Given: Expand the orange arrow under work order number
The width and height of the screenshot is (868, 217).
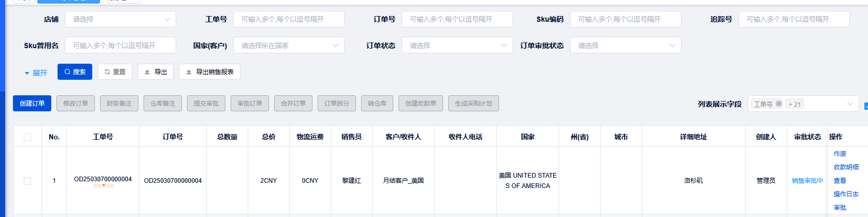Looking at the screenshot, I should pyautogui.click(x=104, y=185).
